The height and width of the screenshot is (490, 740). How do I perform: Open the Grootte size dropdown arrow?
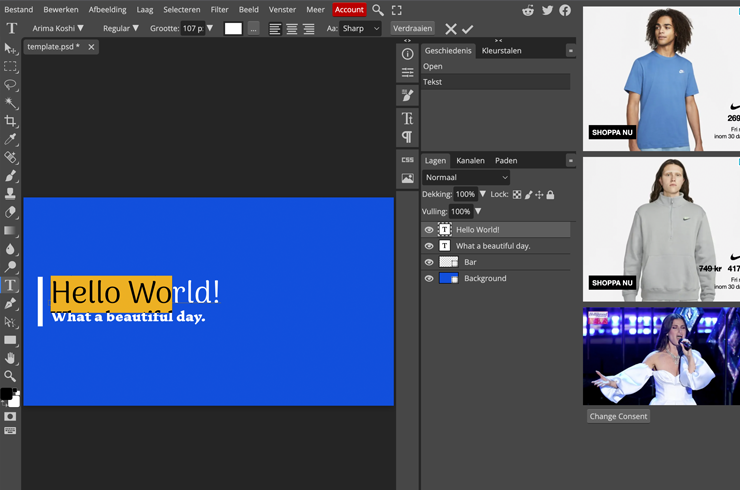(210, 28)
